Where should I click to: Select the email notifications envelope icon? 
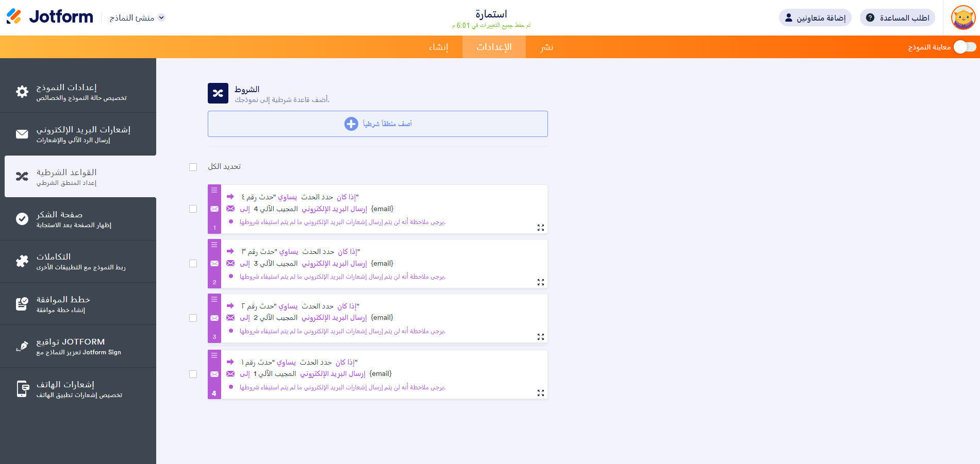(22, 134)
